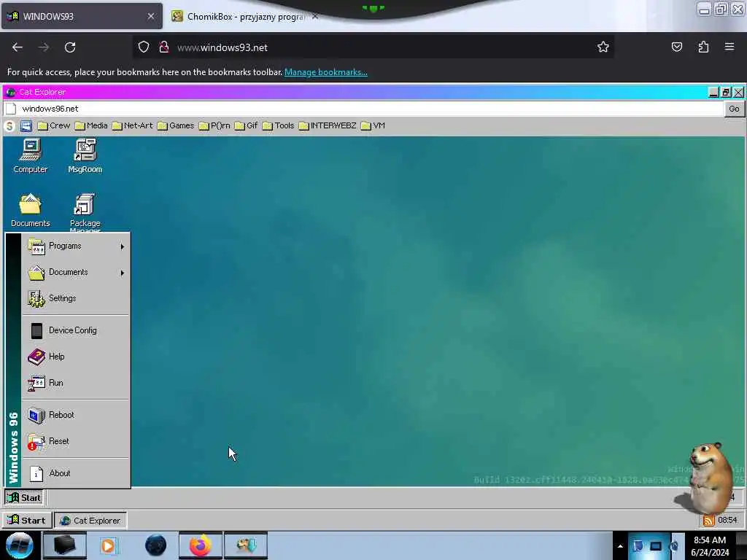Maximize the Cat Explorer window
Image resolution: width=747 pixels, height=560 pixels.
(726, 93)
